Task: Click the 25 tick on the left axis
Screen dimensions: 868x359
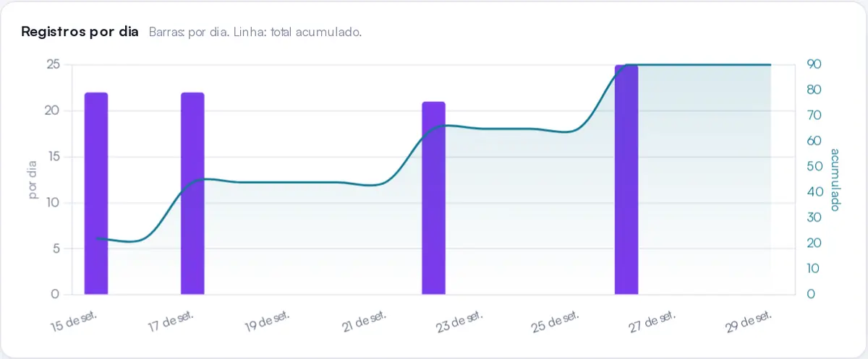Action: click(53, 64)
